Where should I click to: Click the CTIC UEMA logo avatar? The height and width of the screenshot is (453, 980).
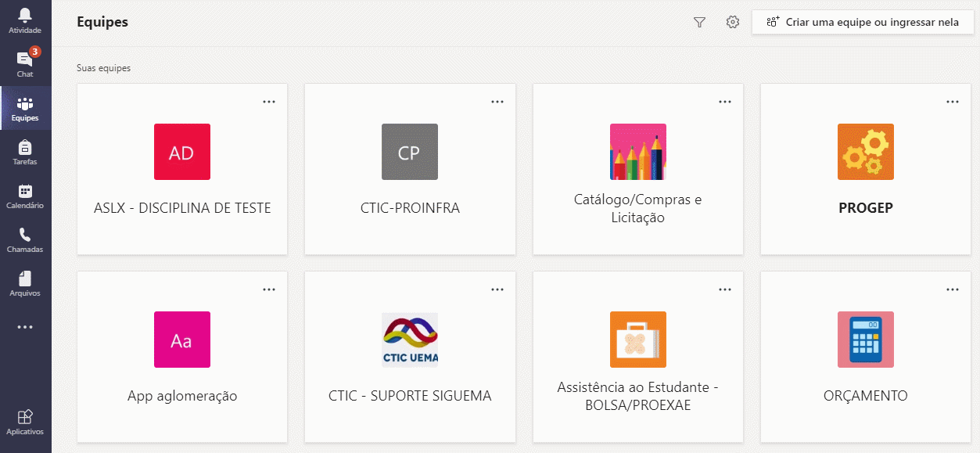[410, 340]
